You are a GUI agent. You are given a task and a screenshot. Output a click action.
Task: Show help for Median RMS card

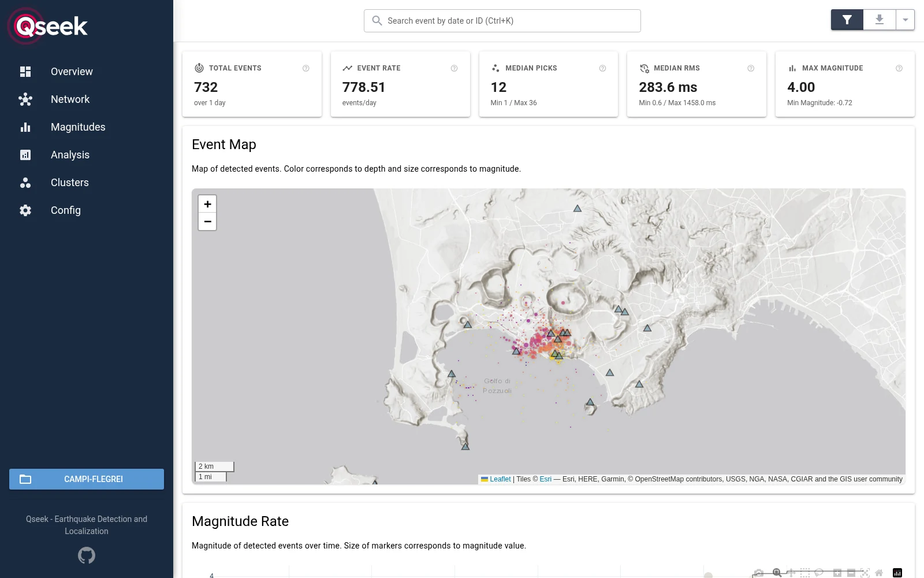click(751, 68)
